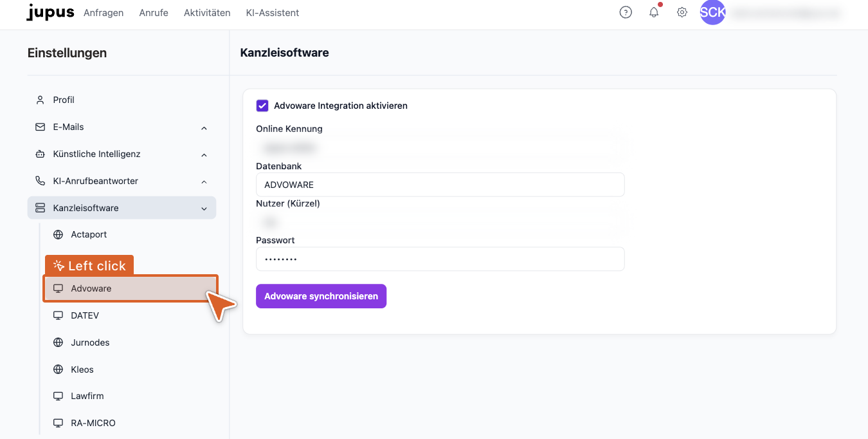The width and height of the screenshot is (868, 439).
Task: Open the Profil settings entry
Action: coord(122,100)
